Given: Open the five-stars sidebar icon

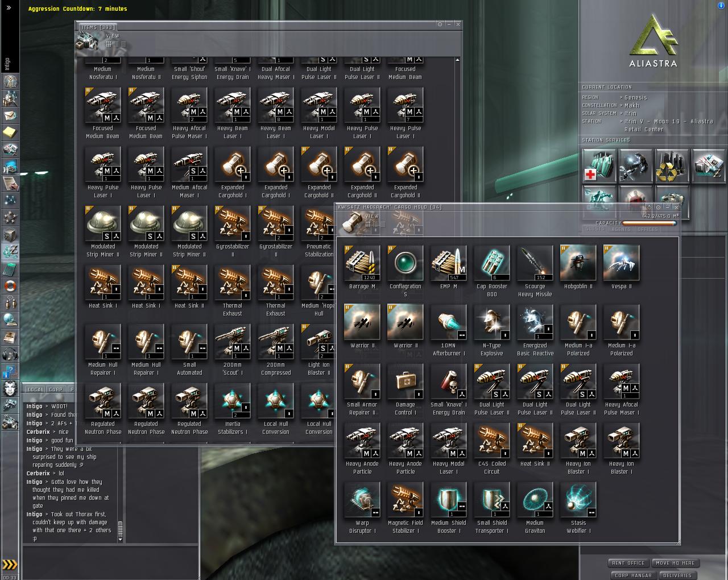Looking at the screenshot, I should pos(10,217).
